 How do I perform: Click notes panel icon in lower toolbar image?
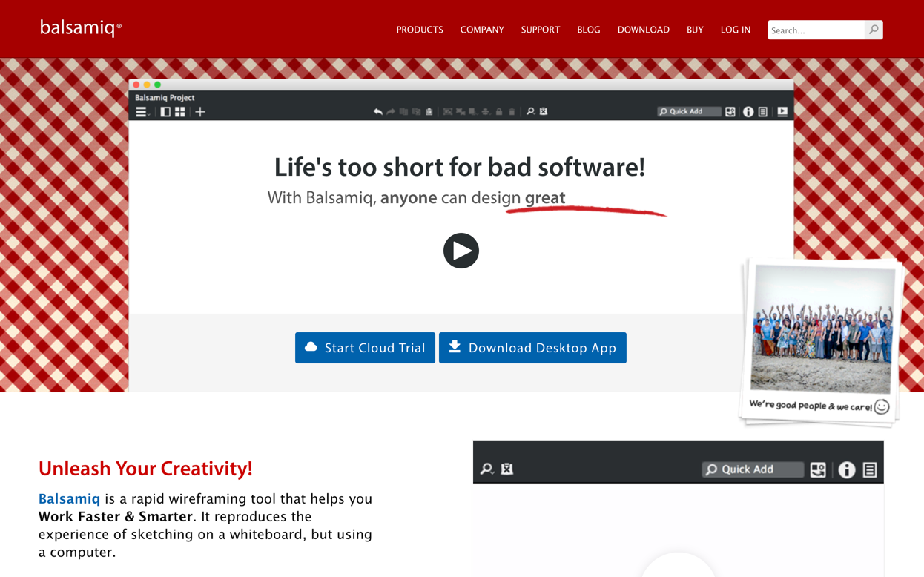coord(870,469)
